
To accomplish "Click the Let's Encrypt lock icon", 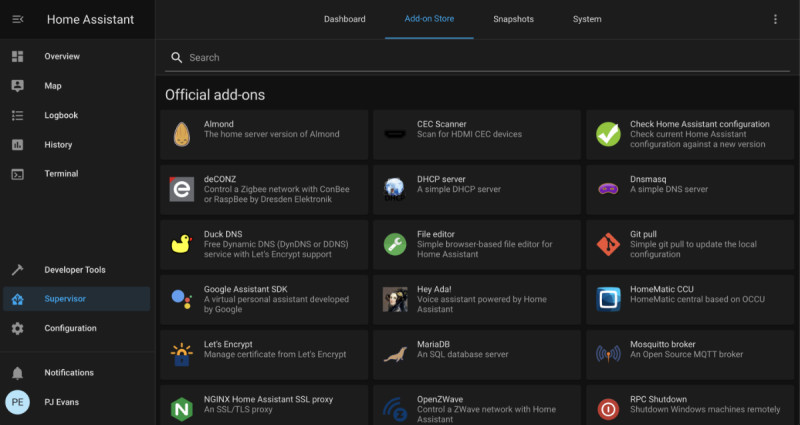I will click(182, 354).
